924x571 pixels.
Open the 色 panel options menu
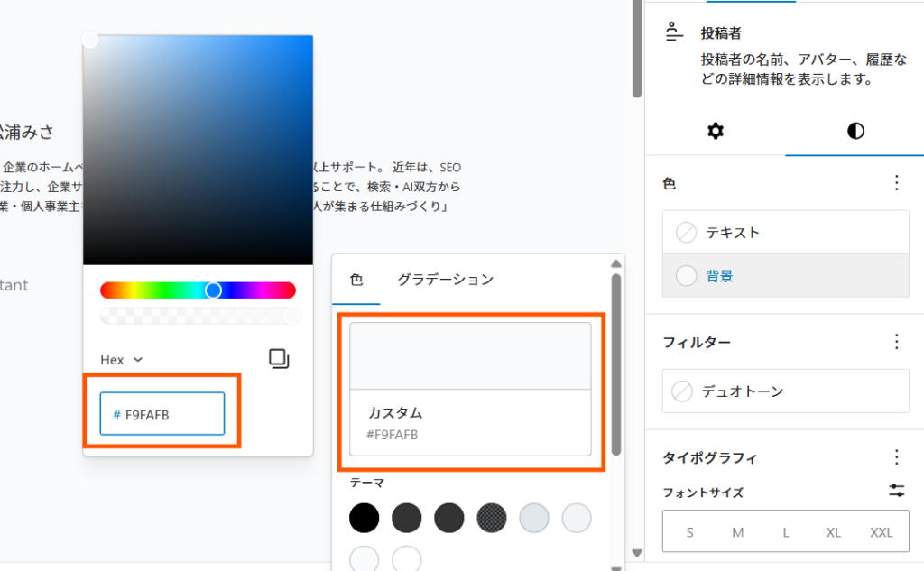[x=896, y=183]
